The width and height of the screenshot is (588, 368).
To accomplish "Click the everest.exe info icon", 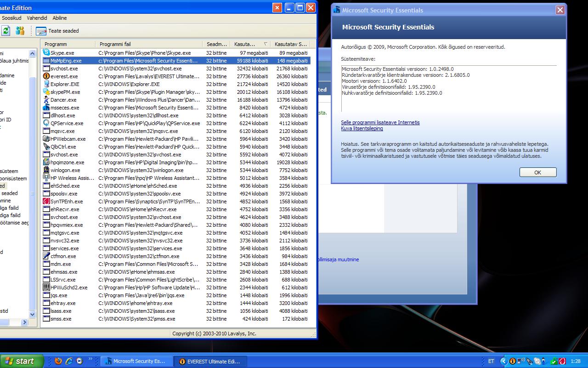I will pos(46,76).
